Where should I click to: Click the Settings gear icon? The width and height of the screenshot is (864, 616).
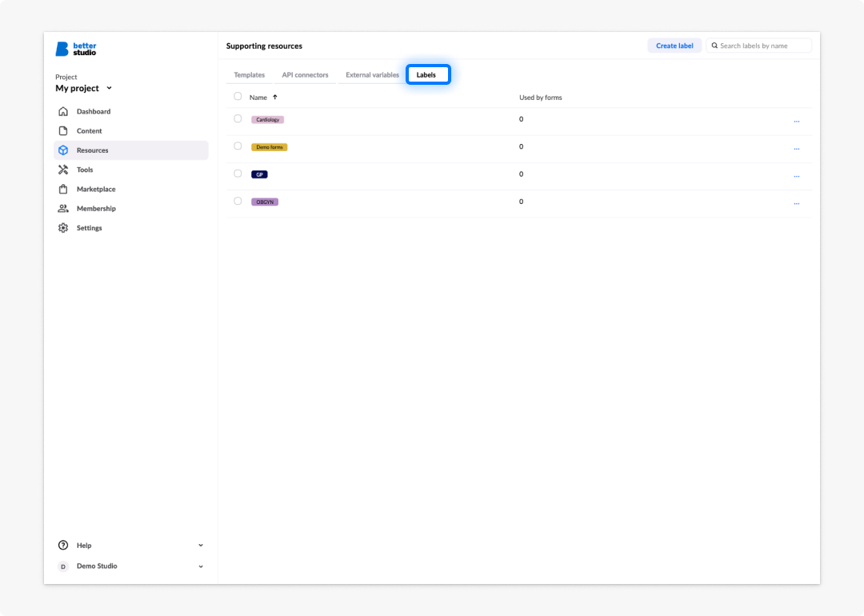63,227
